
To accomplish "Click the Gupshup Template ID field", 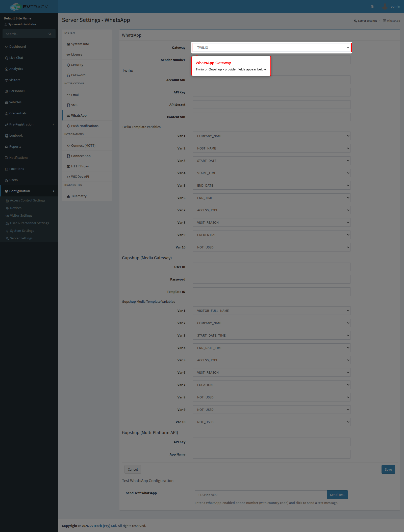I will point(272,292).
